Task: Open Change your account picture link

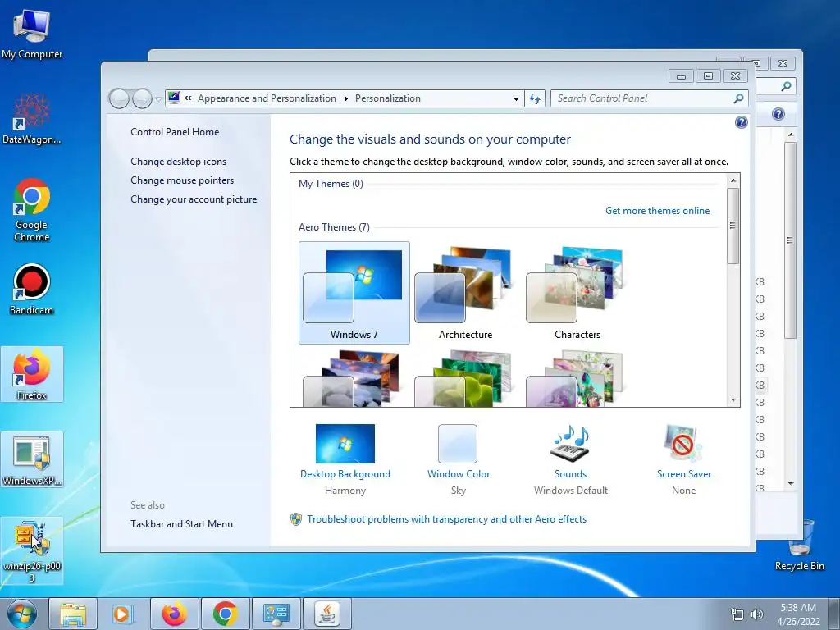Action: coord(194,199)
